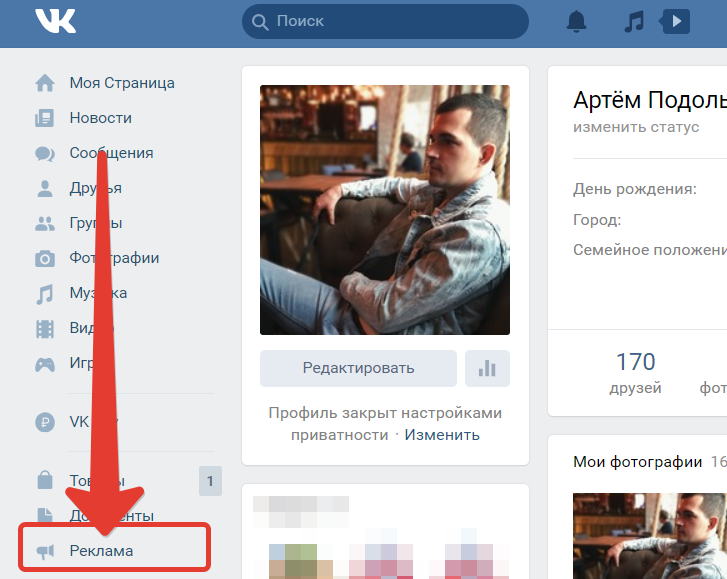Open Новости menu item
727x579 pixels.
tap(101, 118)
